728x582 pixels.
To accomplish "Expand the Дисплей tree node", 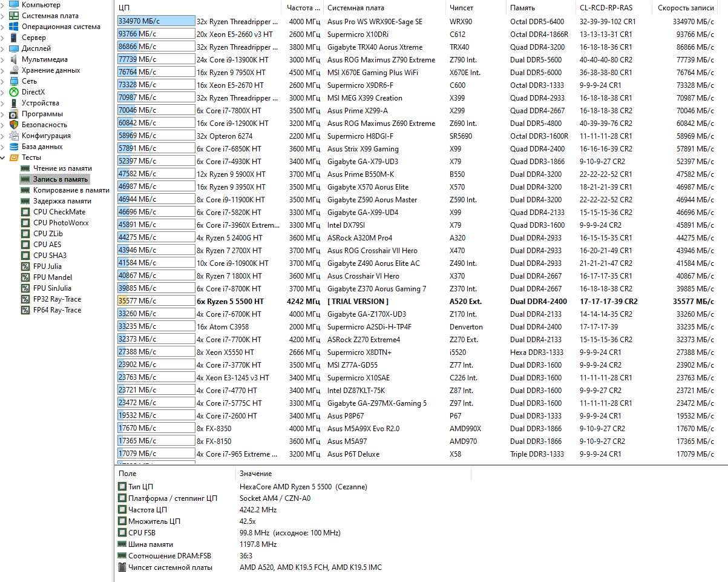I will click(x=3, y=48).
